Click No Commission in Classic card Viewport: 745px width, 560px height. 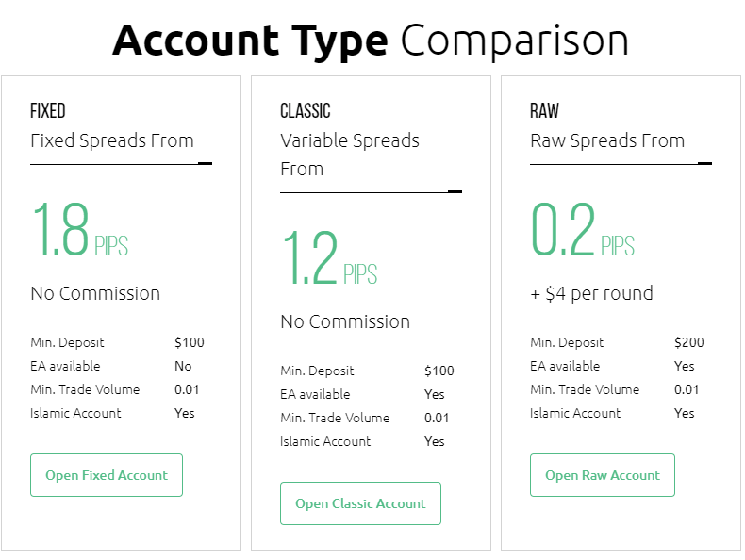pyautogui.click(x=345, y=322)
